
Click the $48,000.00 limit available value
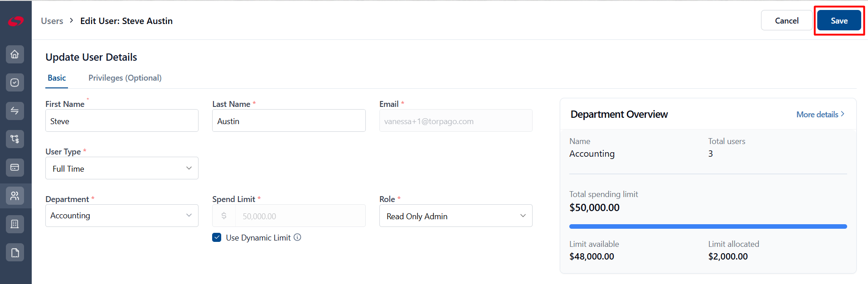point(592,256)
